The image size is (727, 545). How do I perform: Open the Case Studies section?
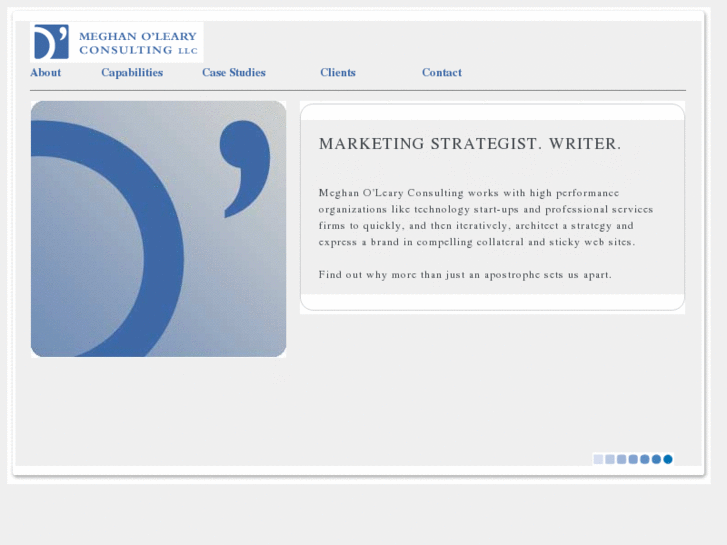(234, 72)
